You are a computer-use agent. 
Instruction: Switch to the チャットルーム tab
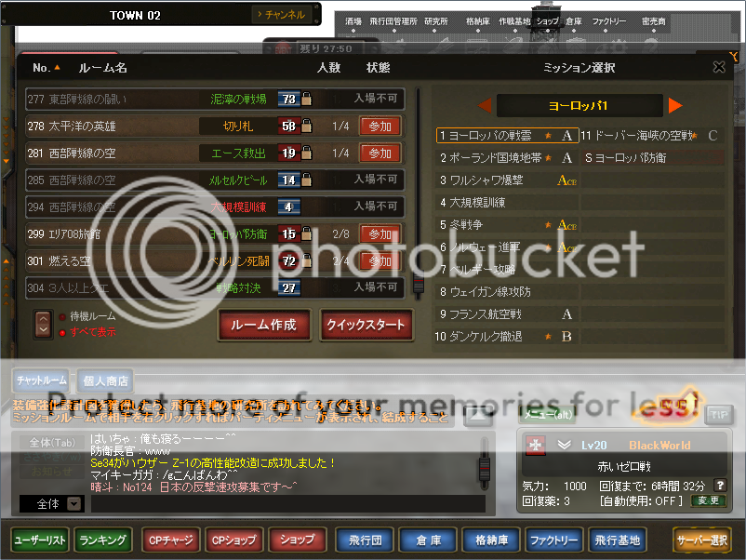(x=42, y=380)
